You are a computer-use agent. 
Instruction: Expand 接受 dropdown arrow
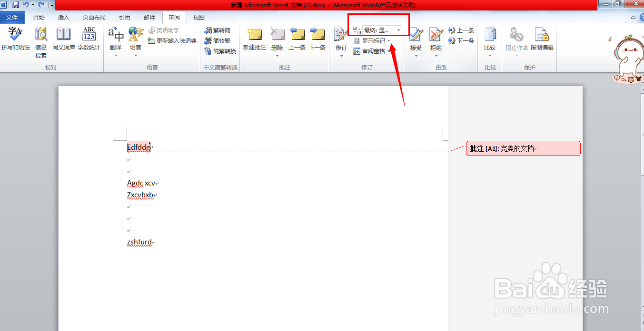[416, 56]
